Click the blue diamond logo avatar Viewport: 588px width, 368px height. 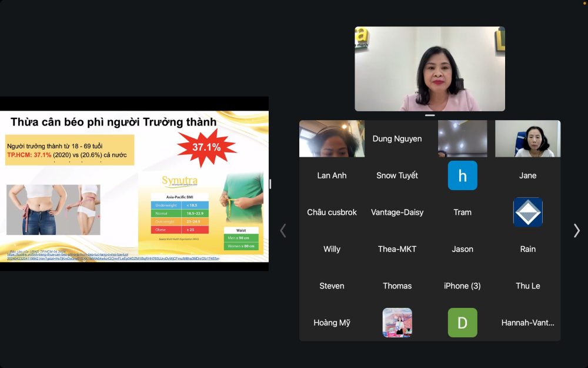pyautogui.click(x=527, y=212)
